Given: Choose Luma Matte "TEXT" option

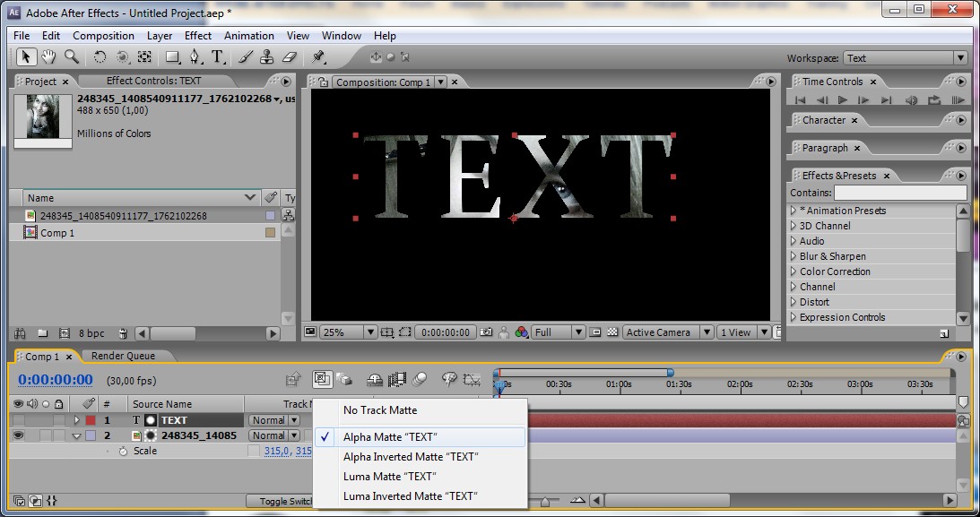Looking at the screenshot, I should [389, 476].
